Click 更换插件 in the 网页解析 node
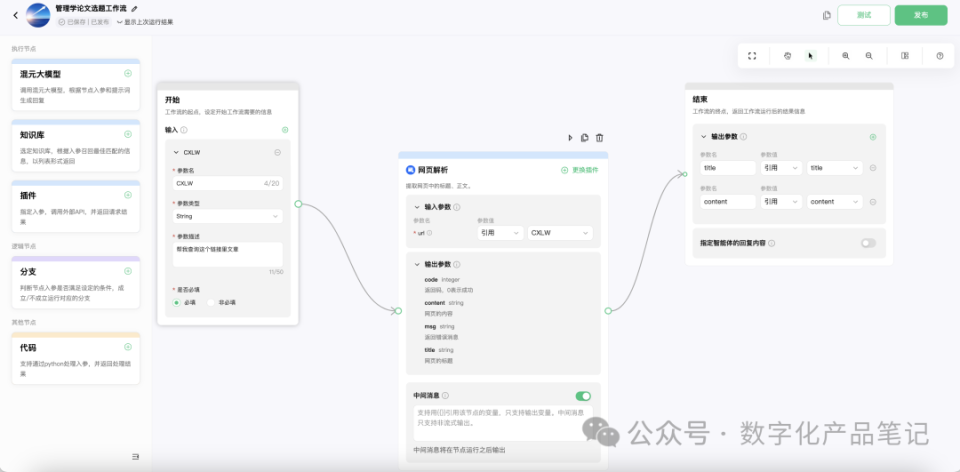 (x=580, y=170)
